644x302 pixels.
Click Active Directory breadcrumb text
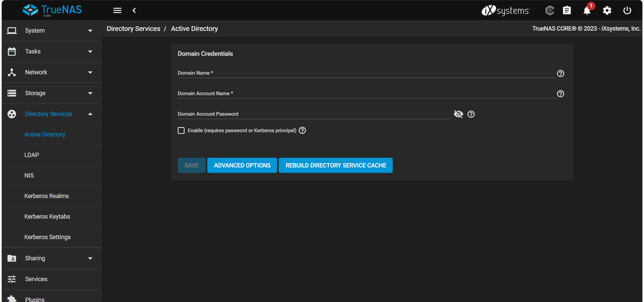194,28
